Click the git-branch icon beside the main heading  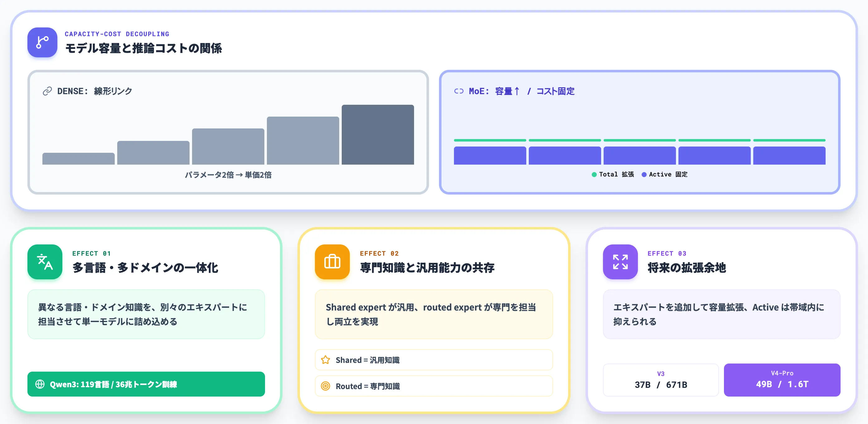42,42
